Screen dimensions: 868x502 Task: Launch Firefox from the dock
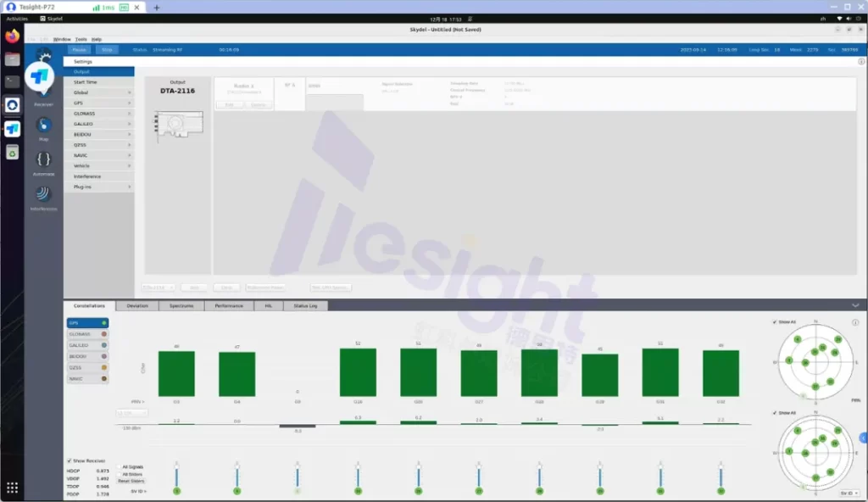tap(12, 36)
